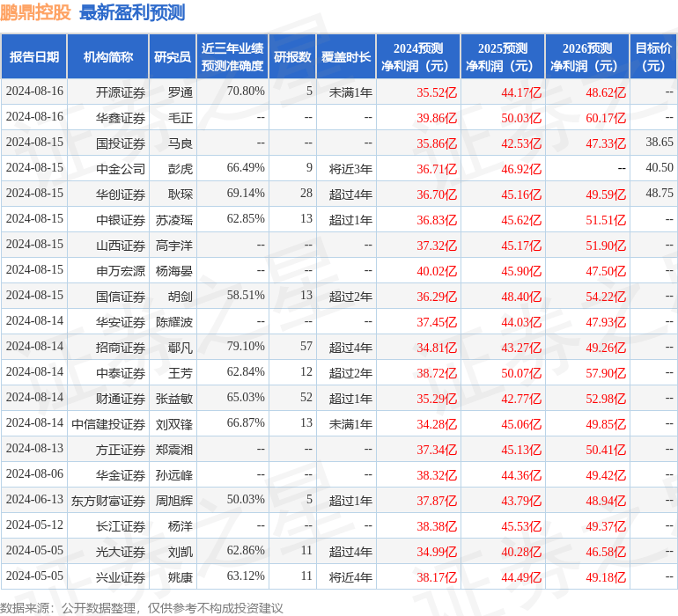Screen dimensions: 678x616
Task: Click the 研究员 column header
Action: click(173, 56)
